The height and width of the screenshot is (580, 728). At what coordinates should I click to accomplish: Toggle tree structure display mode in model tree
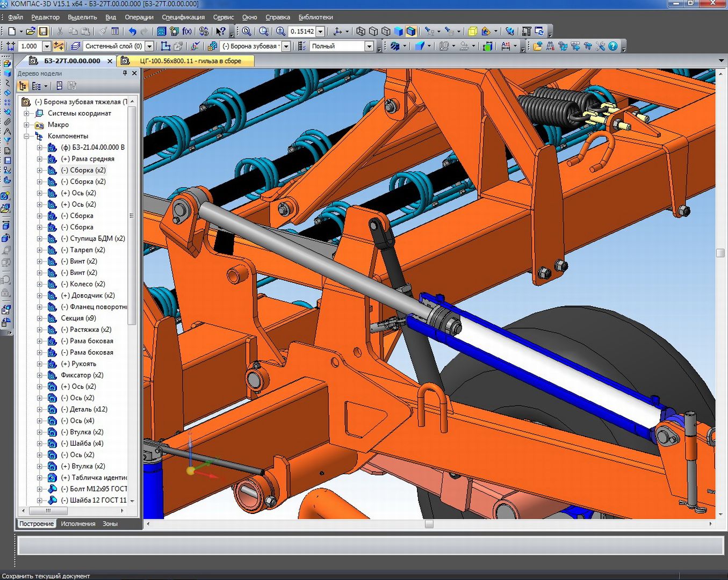(x=23, y=86)
